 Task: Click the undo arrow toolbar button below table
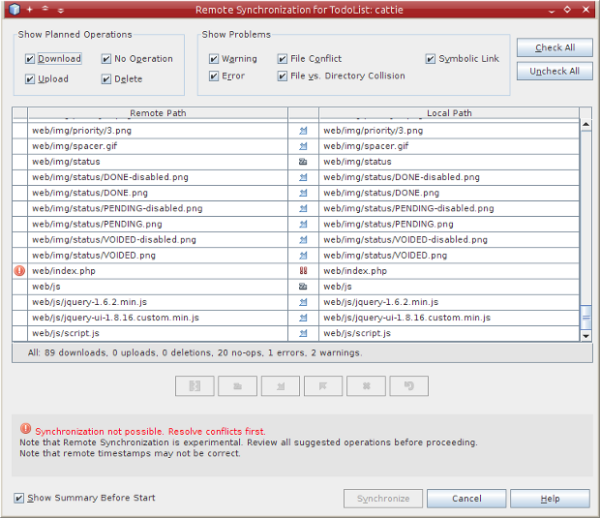[x=409, y=385]
